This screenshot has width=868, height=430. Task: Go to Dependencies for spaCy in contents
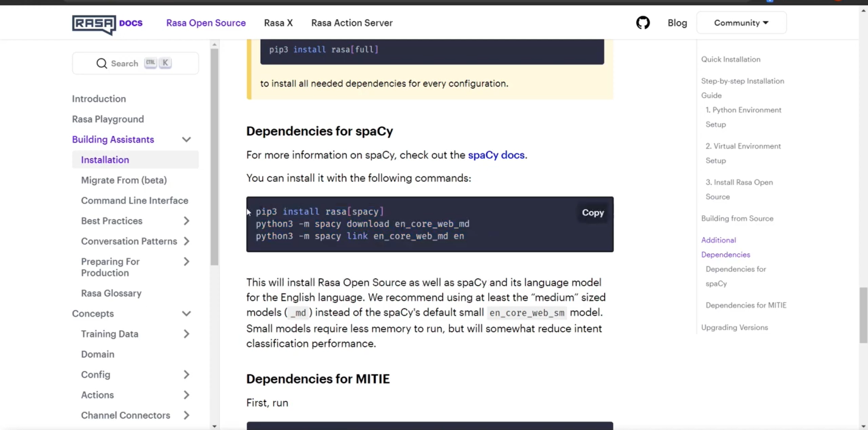pos(735,276)
